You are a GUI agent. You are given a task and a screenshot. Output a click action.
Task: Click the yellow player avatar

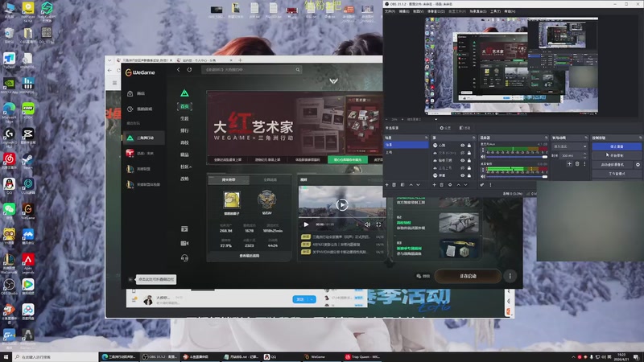tap(232, 200)
